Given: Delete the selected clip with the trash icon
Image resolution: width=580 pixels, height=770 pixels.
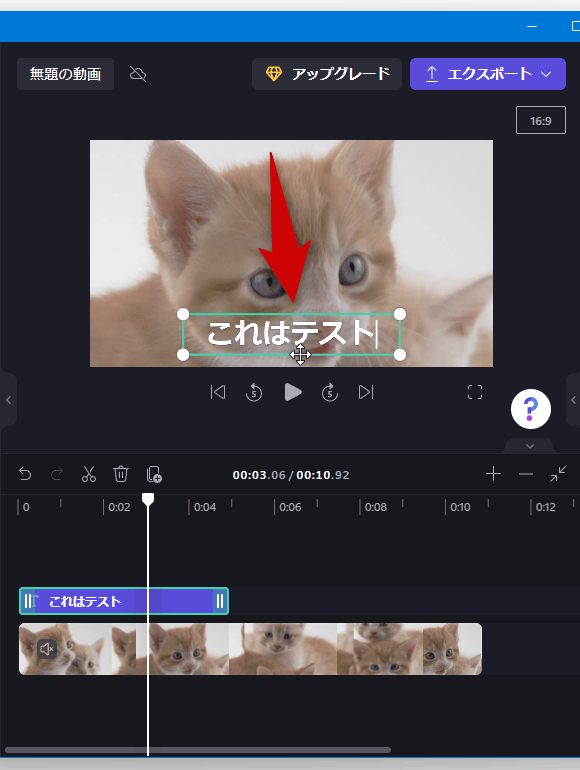Looking at the screenshot, I should coord(121,474).
